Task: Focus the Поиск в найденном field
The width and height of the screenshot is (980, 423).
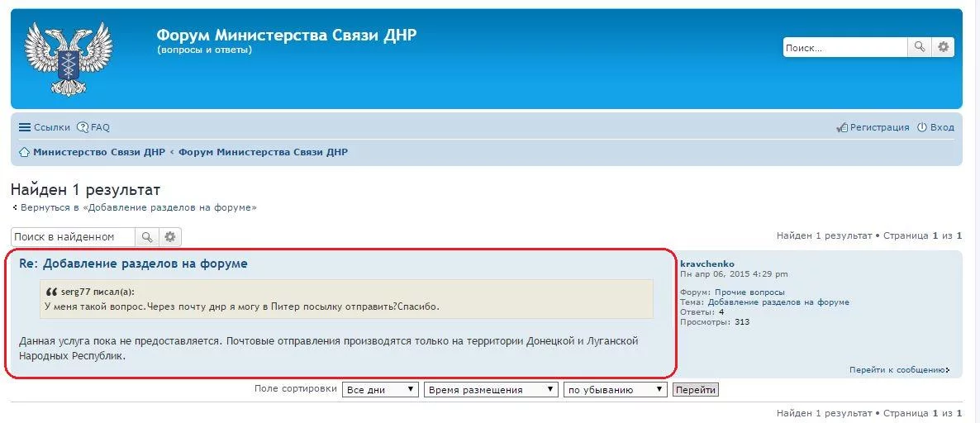Action: (x=73, y=237)
